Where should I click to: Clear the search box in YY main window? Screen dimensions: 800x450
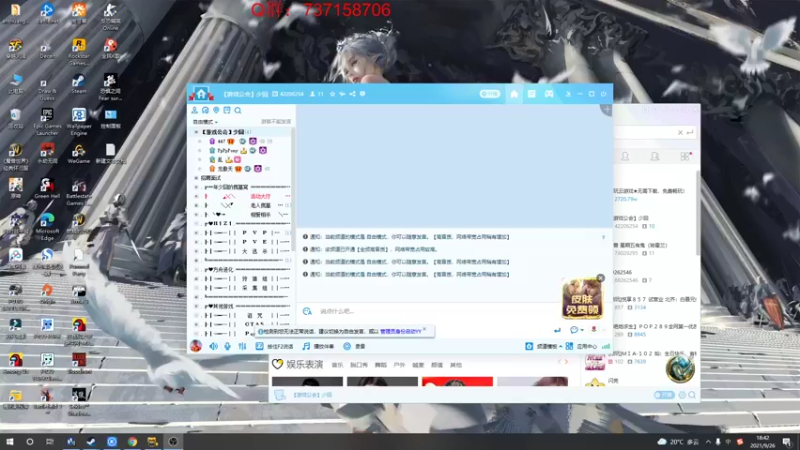click(x=680, y=133)
